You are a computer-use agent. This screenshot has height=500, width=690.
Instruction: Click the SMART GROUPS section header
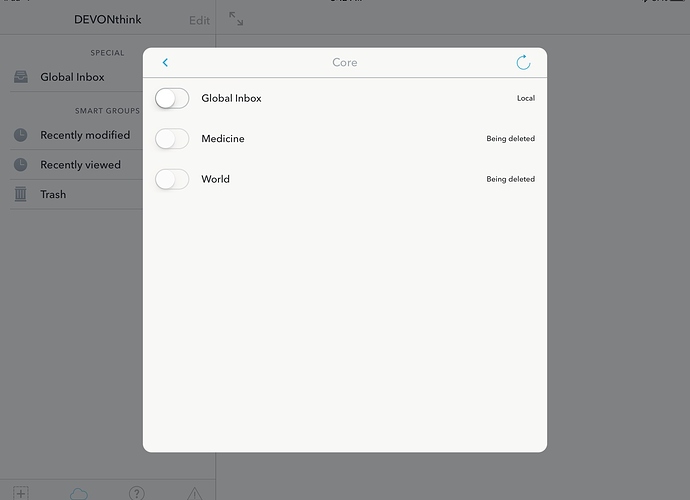107,111
